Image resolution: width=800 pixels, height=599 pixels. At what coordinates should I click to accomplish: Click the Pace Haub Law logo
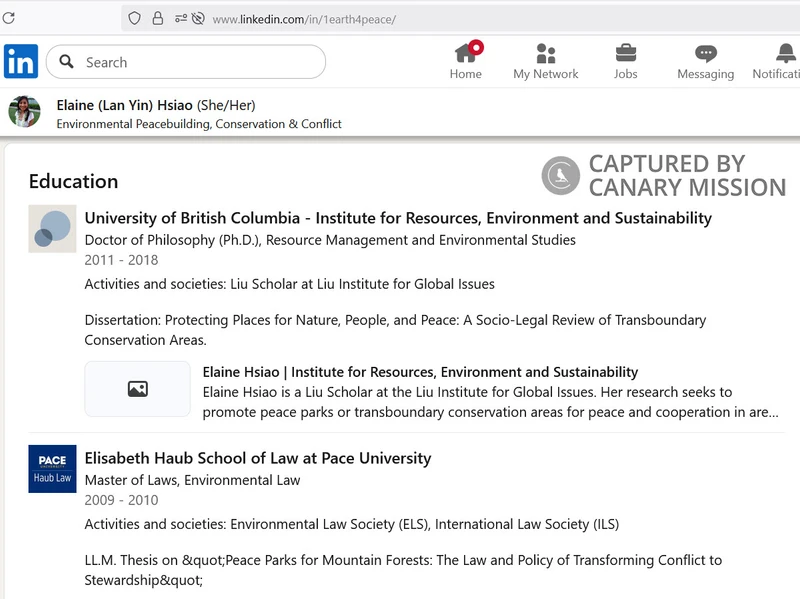(52, 469)
